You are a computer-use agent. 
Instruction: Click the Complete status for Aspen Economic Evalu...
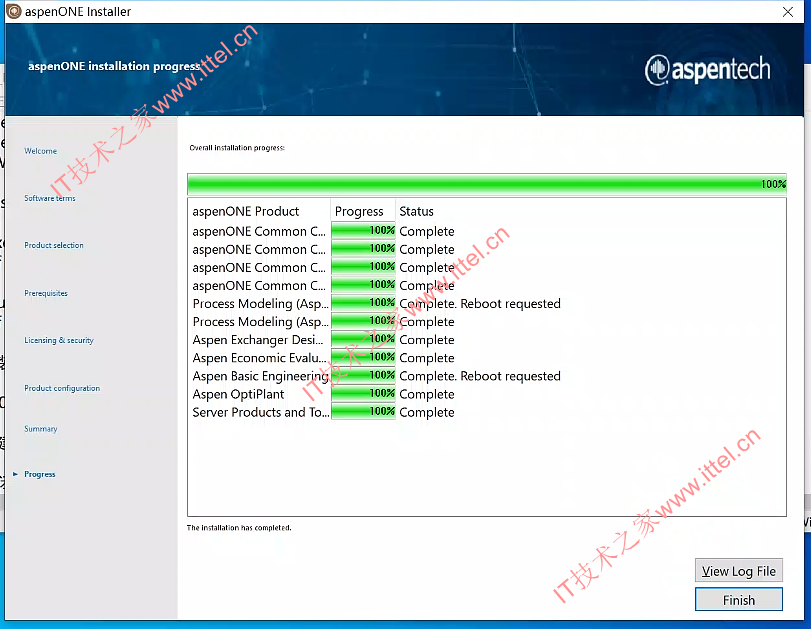click(x=427, y=358)
